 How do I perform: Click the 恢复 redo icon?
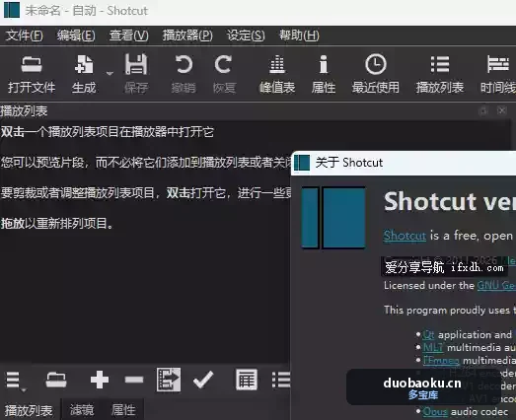(x=224, y=74)
